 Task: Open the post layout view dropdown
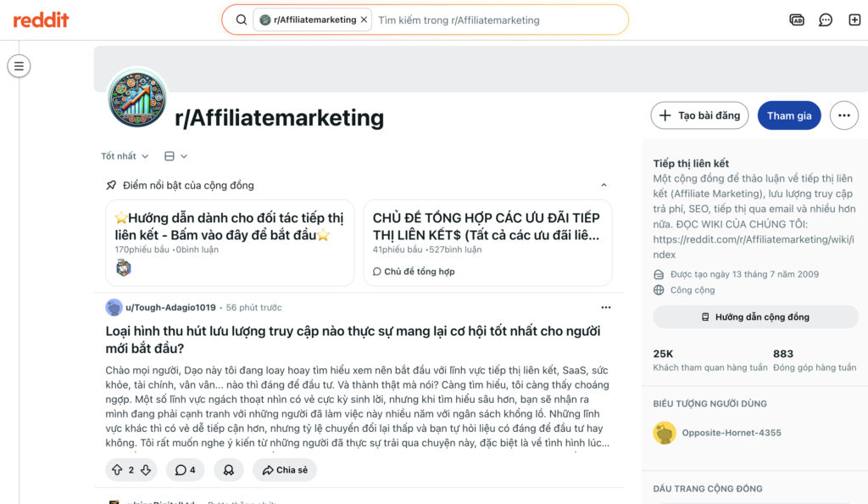[175, 155]
